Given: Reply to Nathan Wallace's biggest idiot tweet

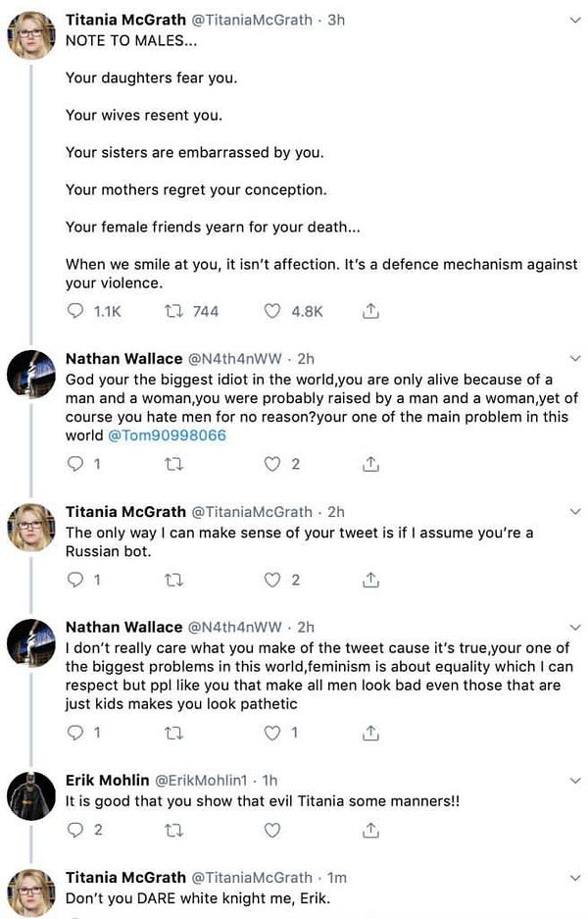Looking at the screenshot, I should (75, 464).
